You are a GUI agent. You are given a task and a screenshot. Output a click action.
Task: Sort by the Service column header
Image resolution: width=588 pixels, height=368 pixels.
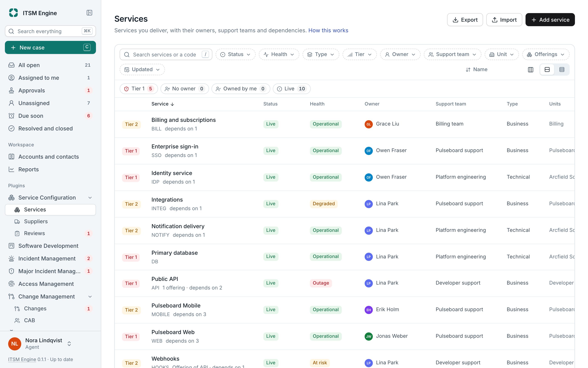pos(163,104)
